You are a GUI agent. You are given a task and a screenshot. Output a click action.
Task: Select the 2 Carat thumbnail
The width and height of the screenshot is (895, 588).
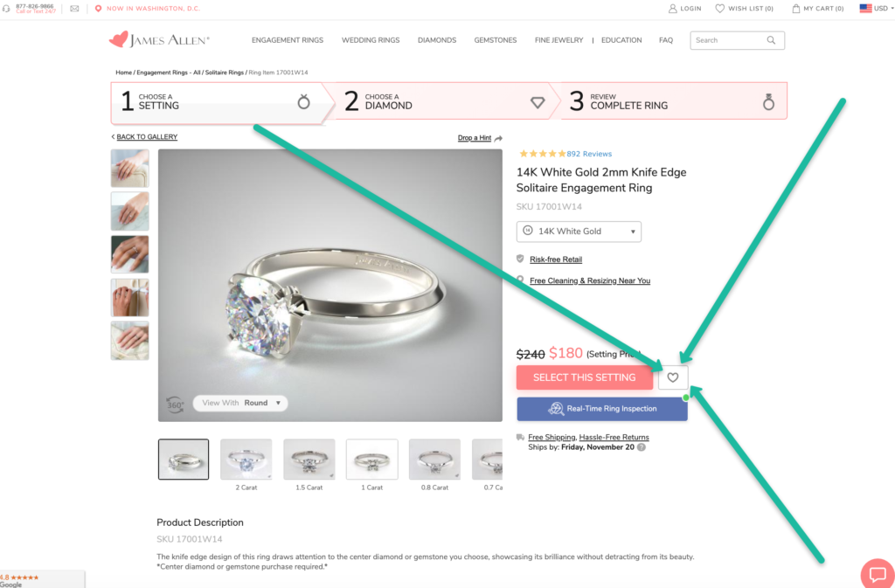click(246, 460)
